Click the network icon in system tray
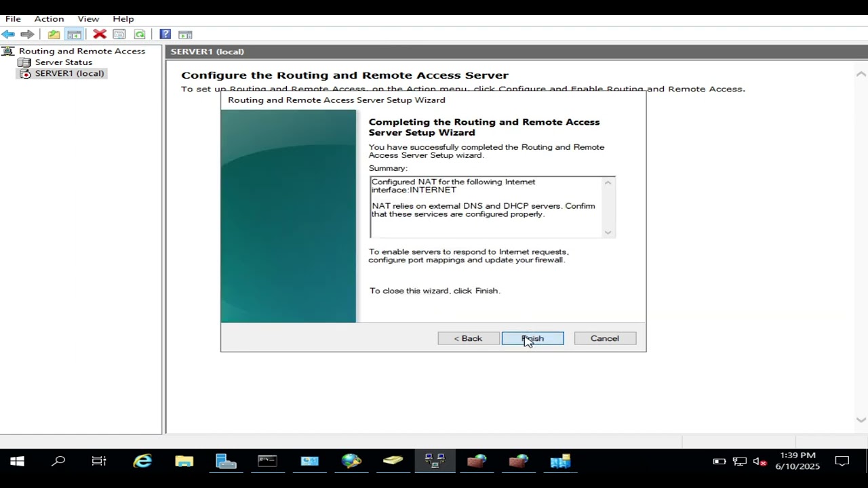868x488 pixels. (740, 462)
